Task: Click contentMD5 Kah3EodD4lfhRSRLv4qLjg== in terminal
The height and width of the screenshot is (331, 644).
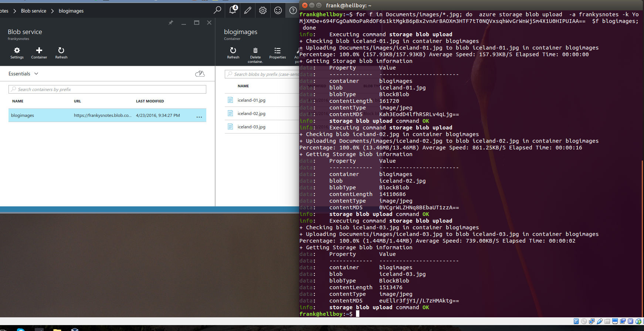Action: [419, 114]
